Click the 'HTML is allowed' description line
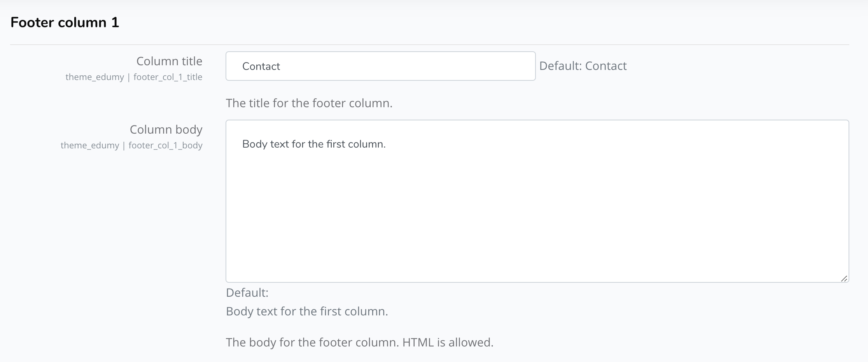This screenshot has width=868, height=362. [359, 342]
